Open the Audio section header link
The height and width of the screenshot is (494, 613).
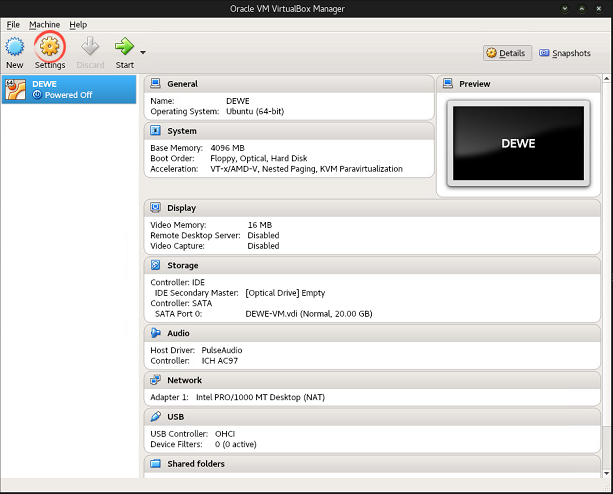(178, 333)
